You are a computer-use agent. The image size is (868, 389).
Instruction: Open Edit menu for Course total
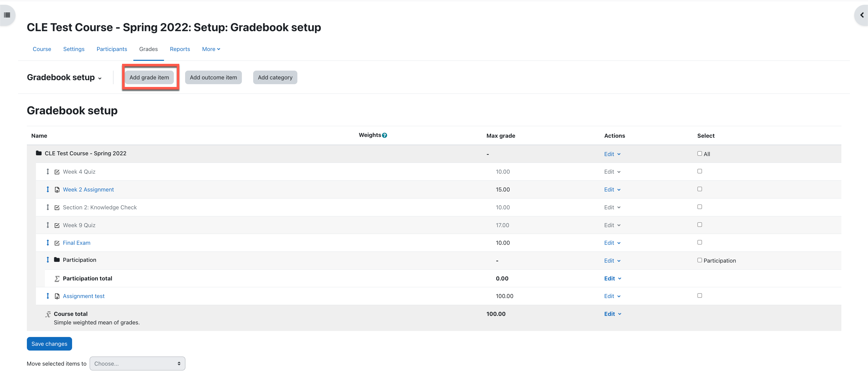(613, 314)
